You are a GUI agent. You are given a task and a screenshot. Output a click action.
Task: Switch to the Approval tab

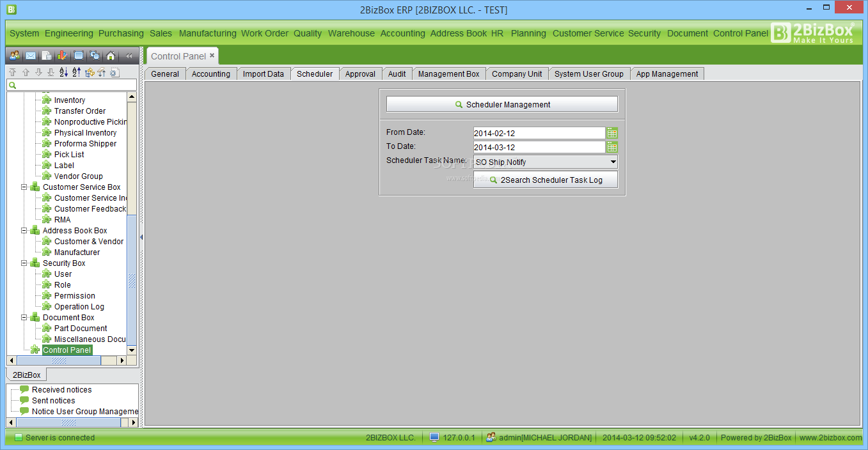pyautogui.click(x=360, y=74)
